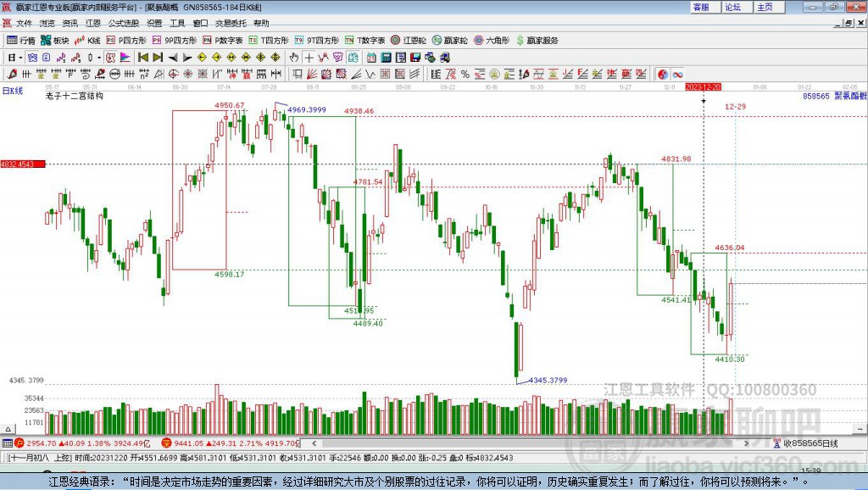The image size is (868, 490).
Task: Click the 日K线 chart label
Action: (x=13, y=91)
